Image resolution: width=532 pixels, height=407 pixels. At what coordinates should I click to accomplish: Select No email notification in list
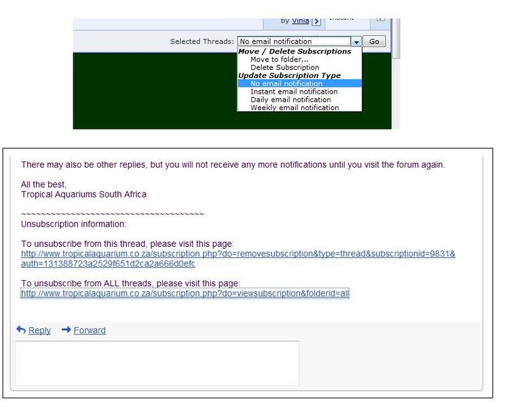click(x=300, y=83)
